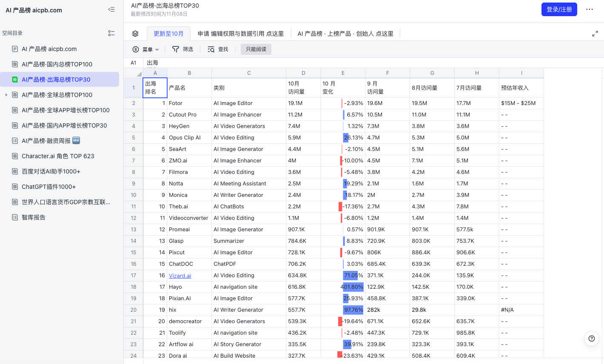Click the sheet icon for 国内APP增长榜TOP30
This screenshot has width=604, height=364.
click(15, 125)
